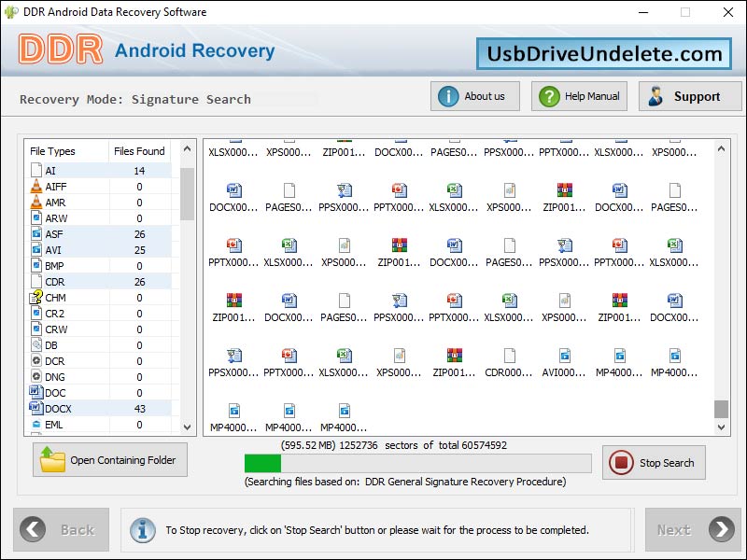Click the Support button
The height and width of the screenshot is (560, 747).
pos(690,96)
